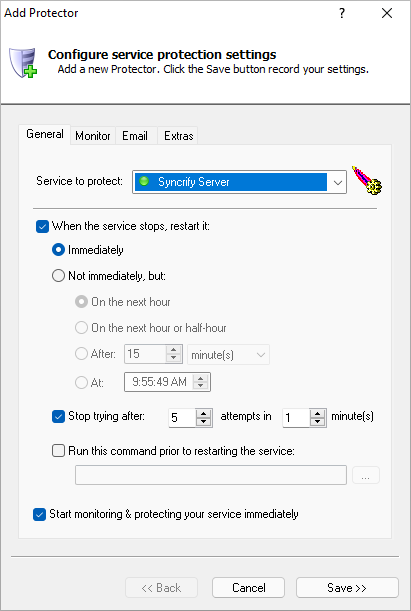Select the "Not immediately, but" radio option
411x611 pixels.
point(58,276)
